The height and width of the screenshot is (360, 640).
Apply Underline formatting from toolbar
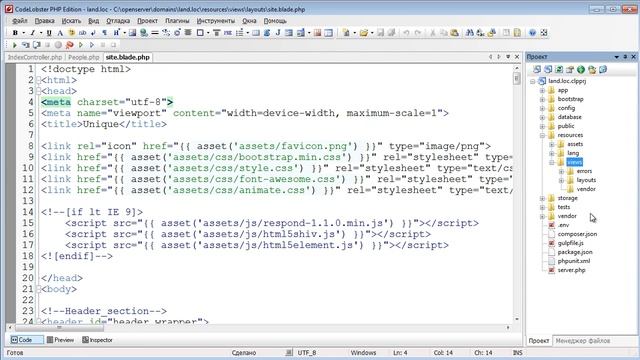click(x=49, y=33)
